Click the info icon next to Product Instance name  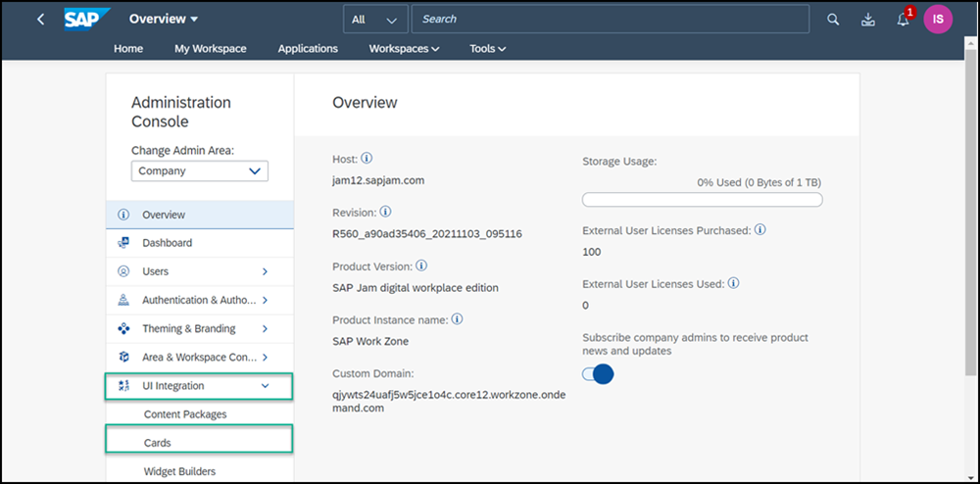[457, 319]
